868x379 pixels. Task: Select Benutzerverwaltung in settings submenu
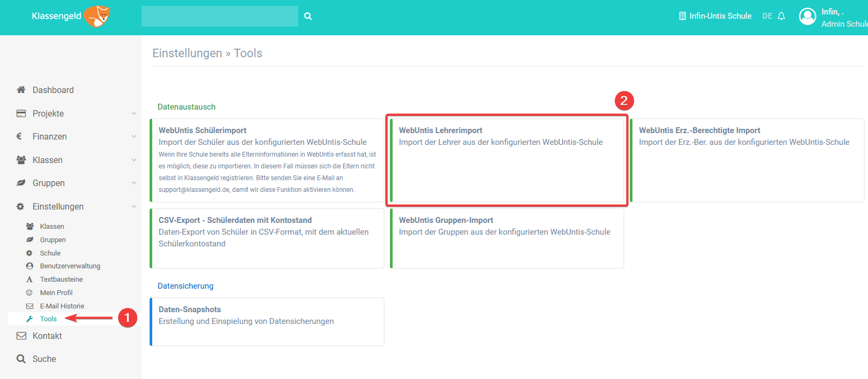coord(70,266)
